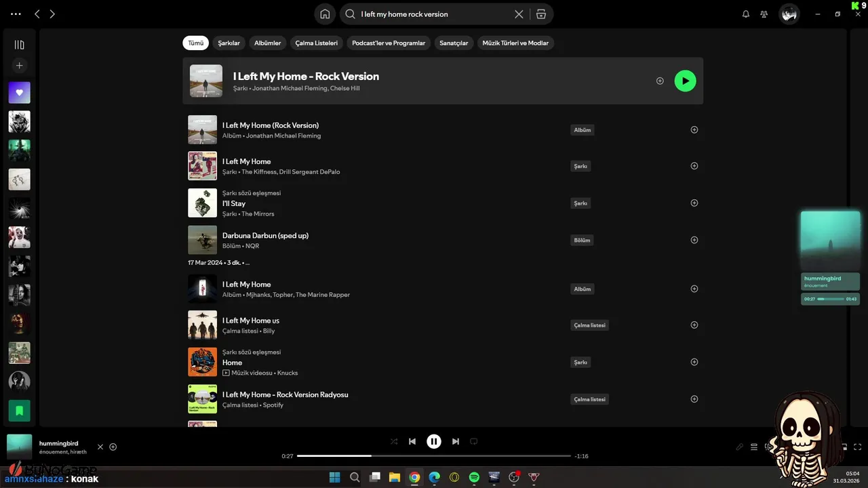Toggle repeat mode
The image size is (868, 488).
[x=474, y=441]
